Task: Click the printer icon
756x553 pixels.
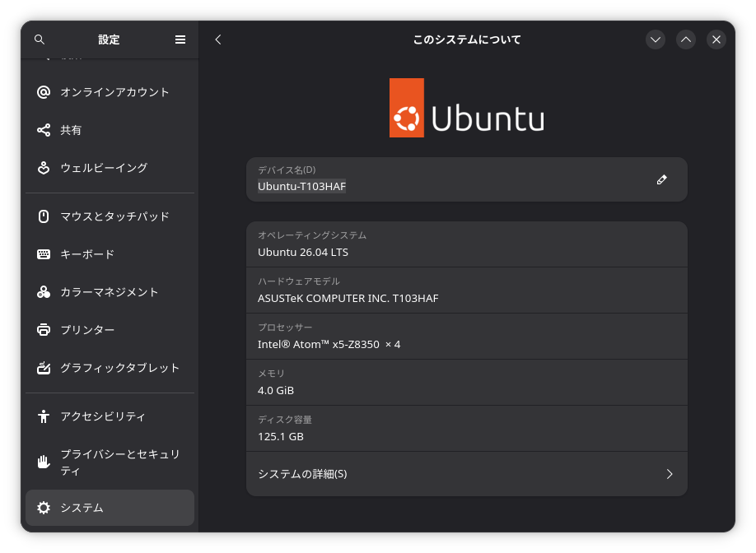Action: pos(44,330)
